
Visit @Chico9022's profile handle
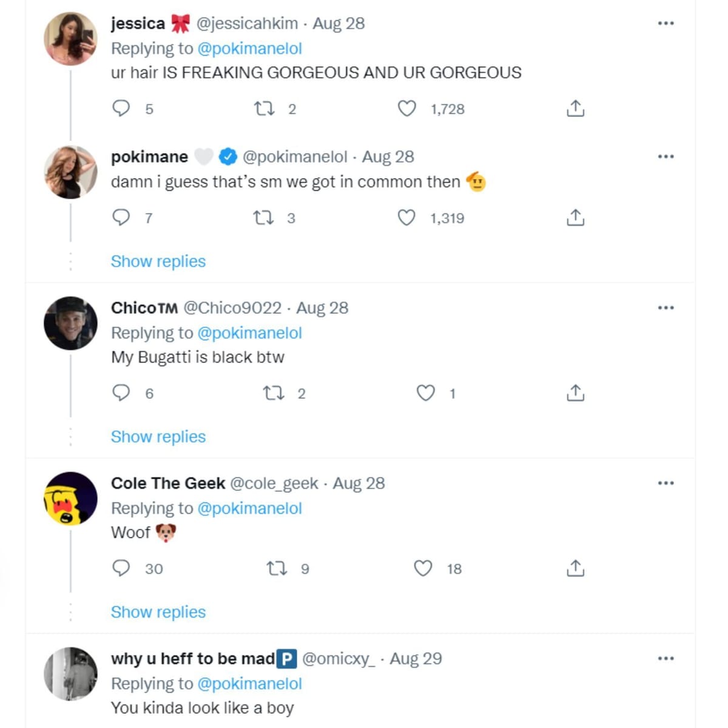click(233, 308)
